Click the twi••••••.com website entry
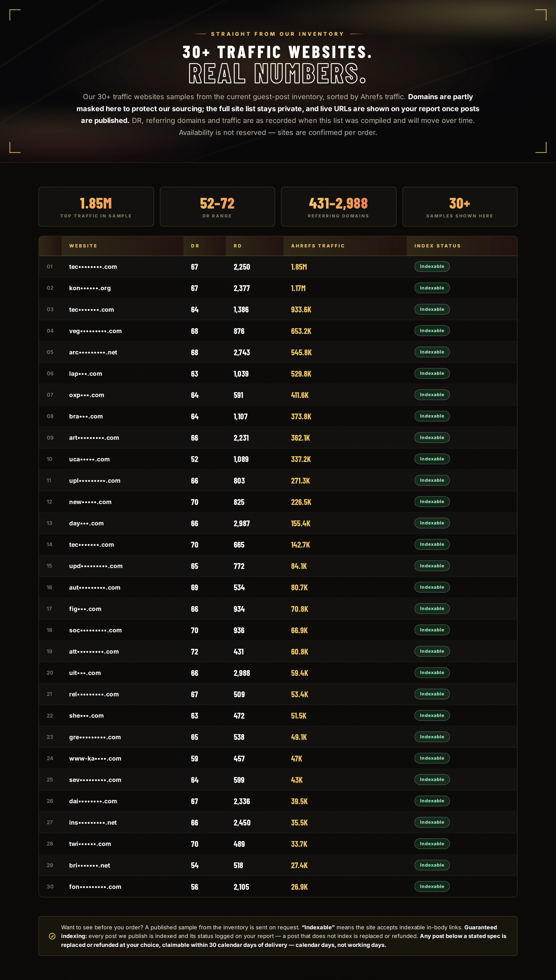Viewport: 556px width, 980px height. pyautogui.click(x=90, y=844)
